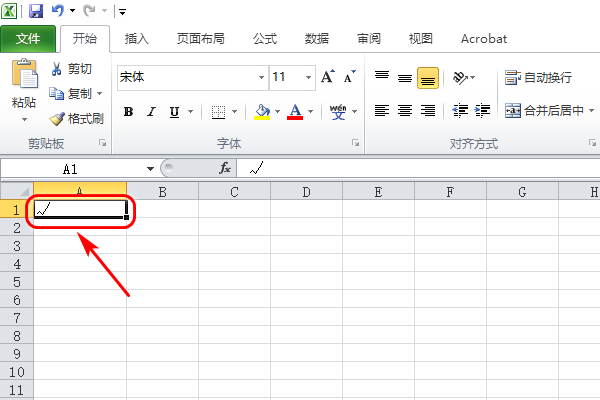Align text left
Screen dimensions: 600x400
click(x=382, y=111)
